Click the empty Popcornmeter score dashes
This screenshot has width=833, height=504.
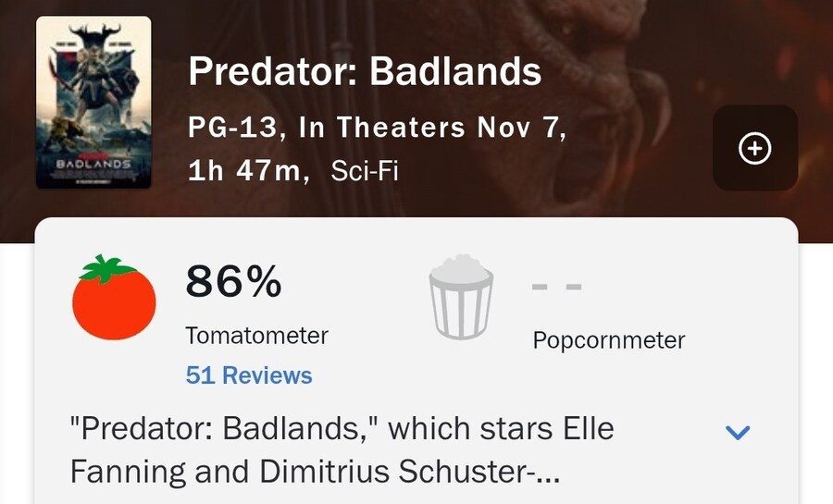pos(556,287)
